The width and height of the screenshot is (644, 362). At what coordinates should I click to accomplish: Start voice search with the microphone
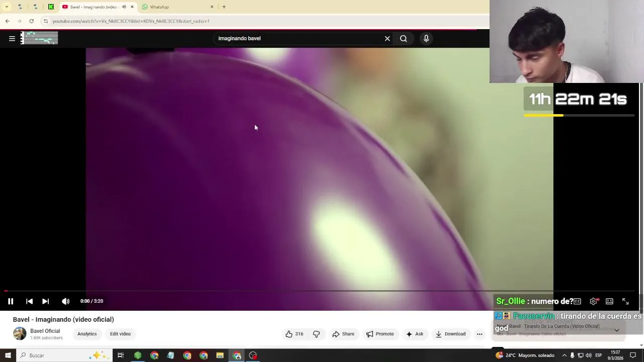[x=426, y=38]
